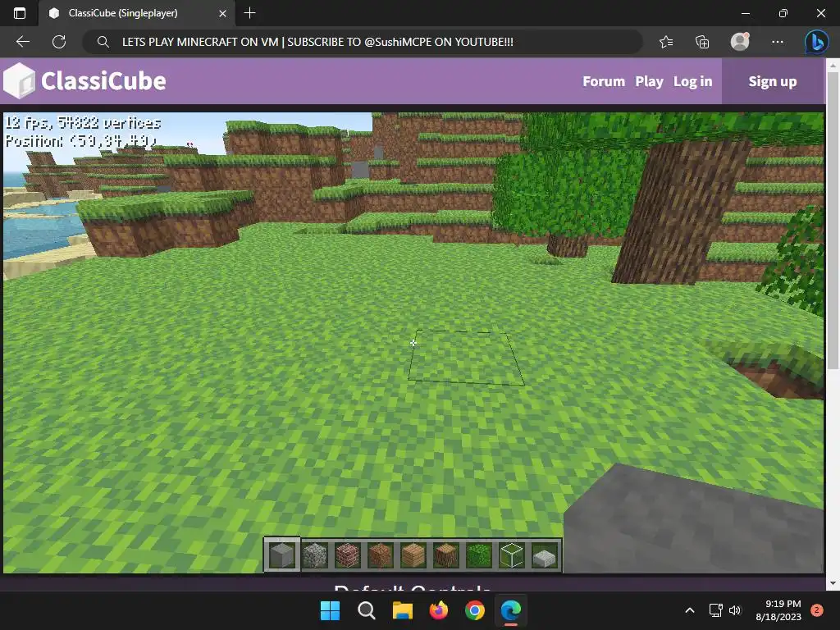840x630 pixels.
Task: Select the cobblestone block in the hotbar
Action: [315, 555]
